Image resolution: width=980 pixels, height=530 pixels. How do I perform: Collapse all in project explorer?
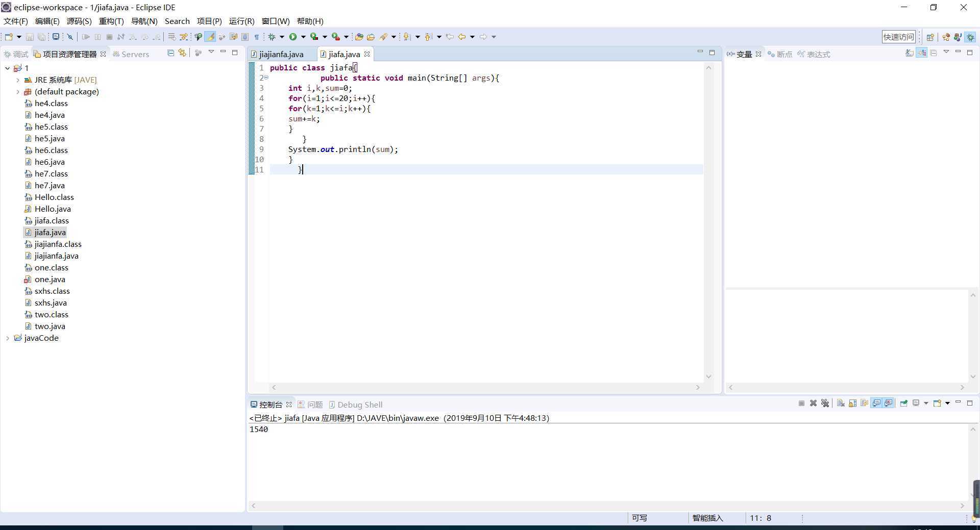[170, 53]
